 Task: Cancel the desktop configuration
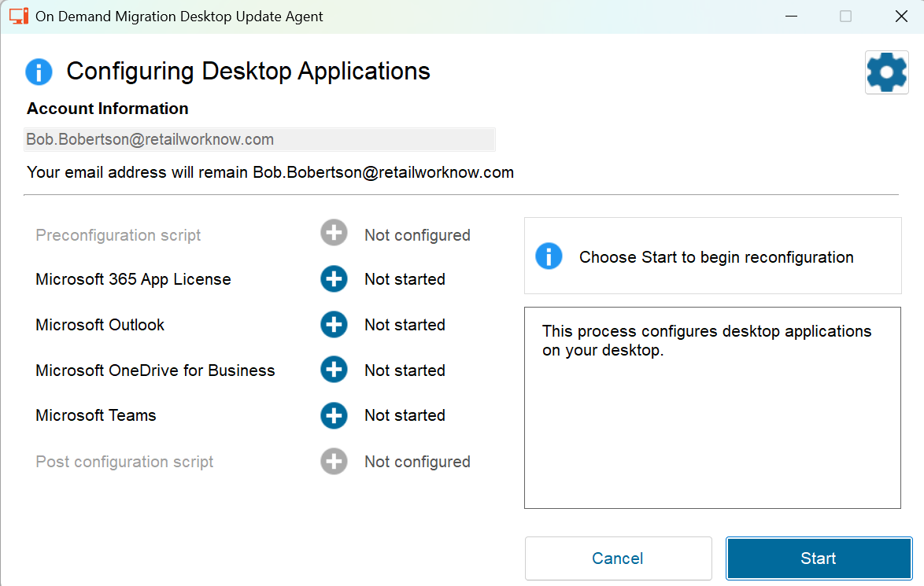click(618, 558)
